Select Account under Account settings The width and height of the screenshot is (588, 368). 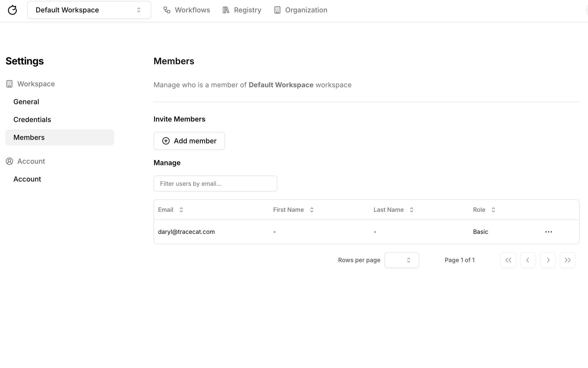(x=27, y=179)
